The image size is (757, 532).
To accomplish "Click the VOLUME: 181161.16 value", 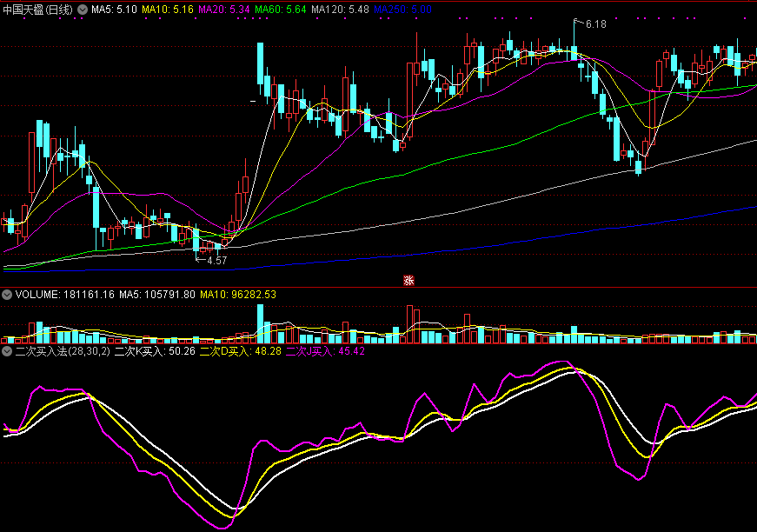I will click(64, 295).
